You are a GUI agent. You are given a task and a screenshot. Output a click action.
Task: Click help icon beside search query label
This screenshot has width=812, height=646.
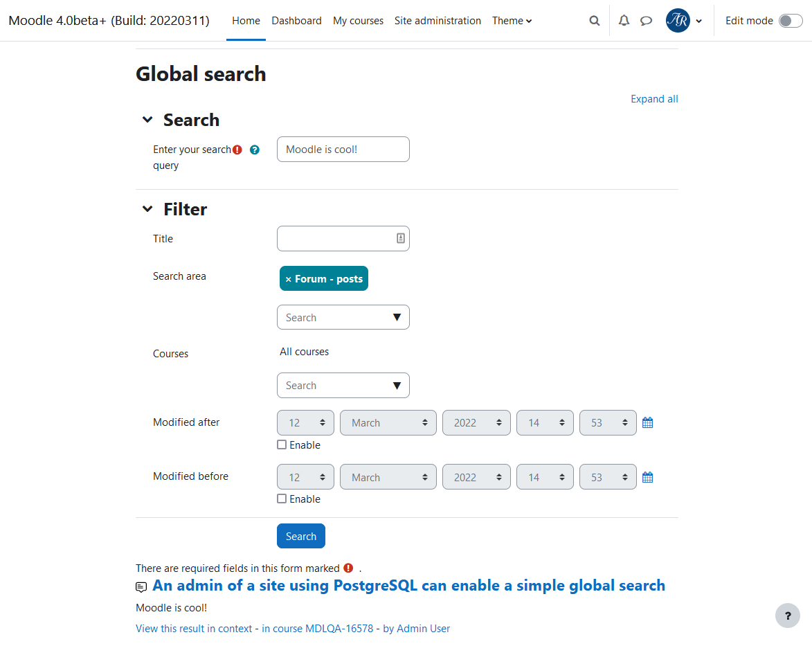coord(254,150)
